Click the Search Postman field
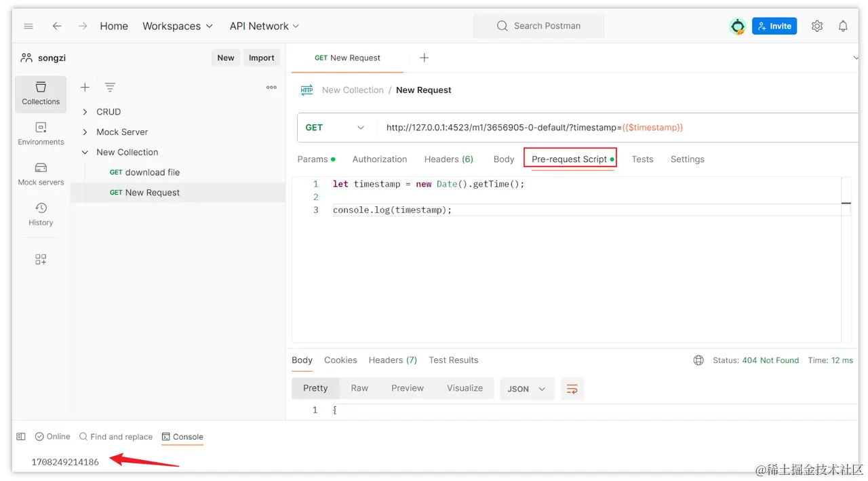 click(x=538, y=26)
